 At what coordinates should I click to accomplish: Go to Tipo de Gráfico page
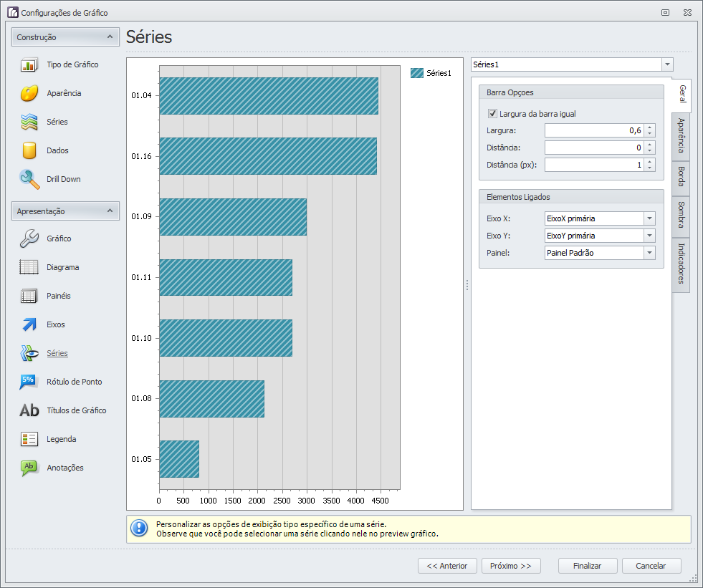(x=72, y=64)
